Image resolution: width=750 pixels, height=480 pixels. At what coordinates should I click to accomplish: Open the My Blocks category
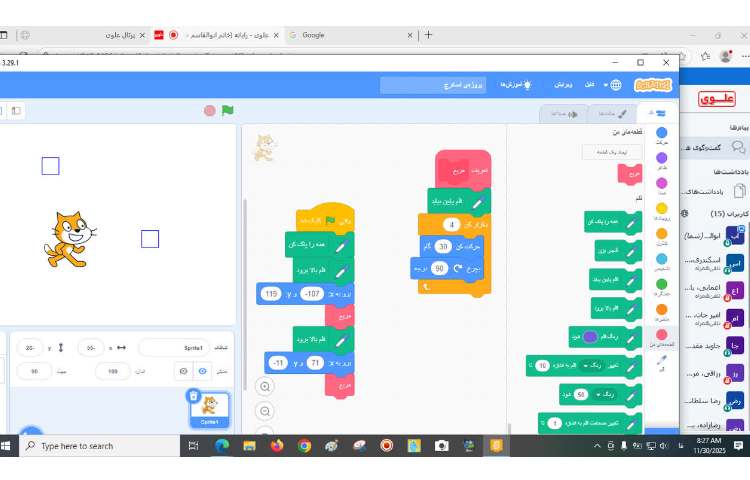(661, 335)
